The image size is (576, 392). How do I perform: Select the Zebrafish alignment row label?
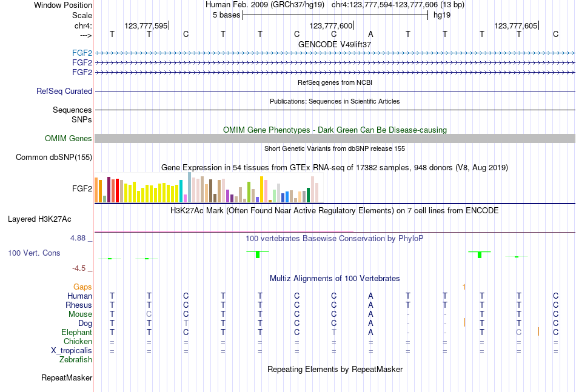pyautogui.click(x=76, y=360)
